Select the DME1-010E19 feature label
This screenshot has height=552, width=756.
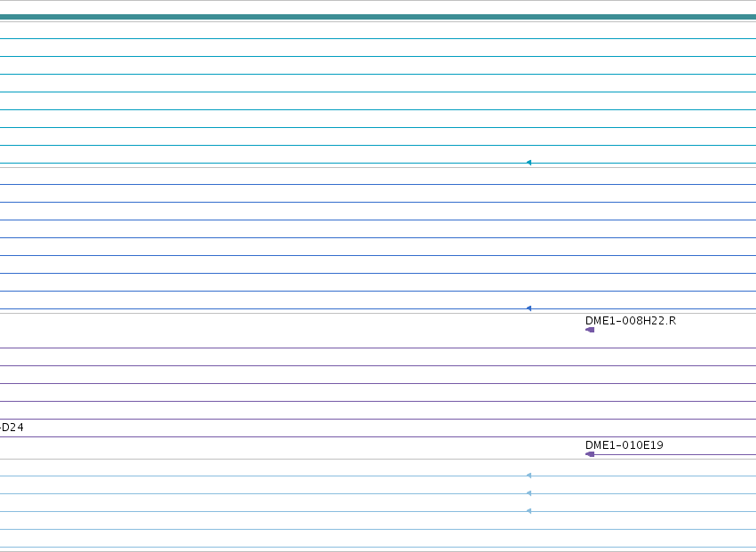point(625,445)
